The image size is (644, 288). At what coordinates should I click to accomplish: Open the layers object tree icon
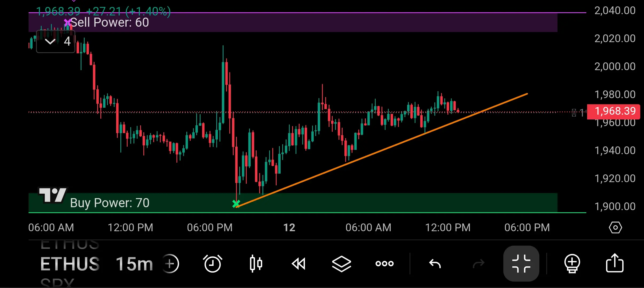point(341,264)
